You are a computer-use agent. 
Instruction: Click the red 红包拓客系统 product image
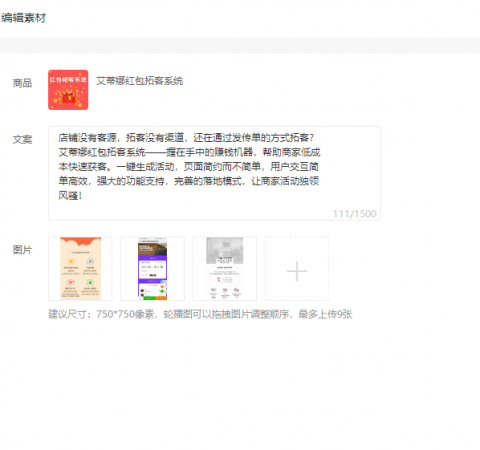pyautogui.click(x=68, y=90)
